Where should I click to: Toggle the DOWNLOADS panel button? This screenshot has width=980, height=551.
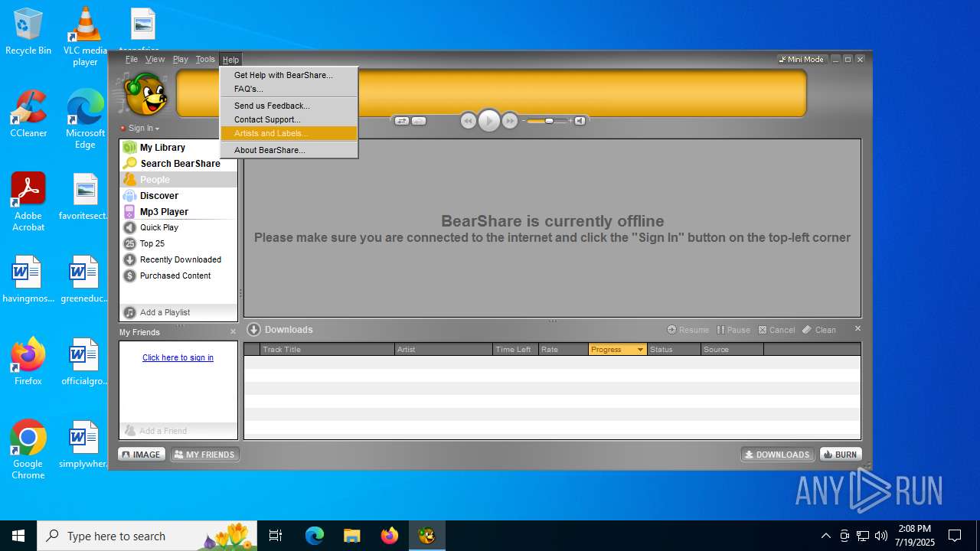point(778,455)
